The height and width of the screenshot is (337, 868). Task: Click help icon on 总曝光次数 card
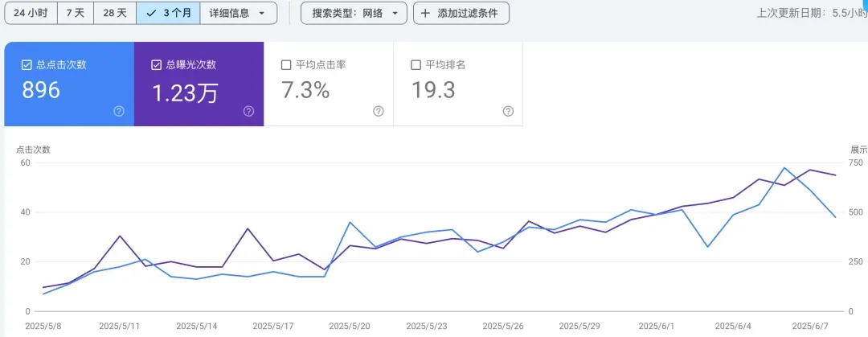click(x=249, y=111)
